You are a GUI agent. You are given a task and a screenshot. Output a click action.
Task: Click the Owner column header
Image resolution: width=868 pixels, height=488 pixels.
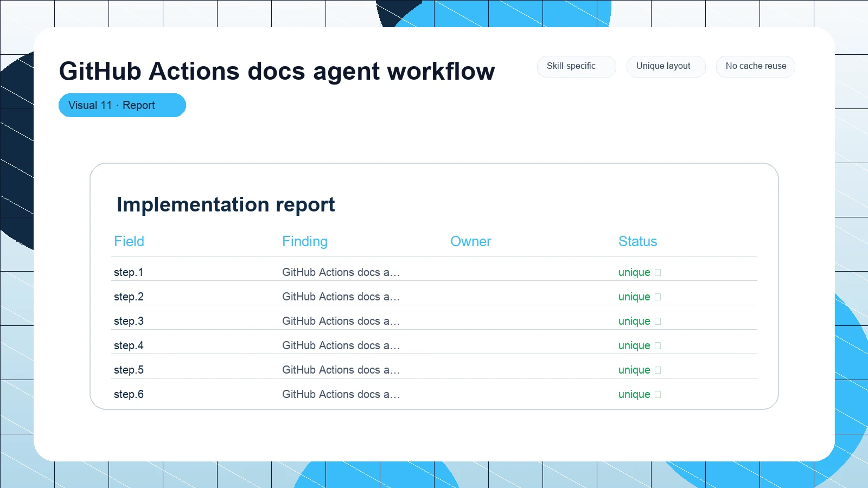(x=471, y=241)
